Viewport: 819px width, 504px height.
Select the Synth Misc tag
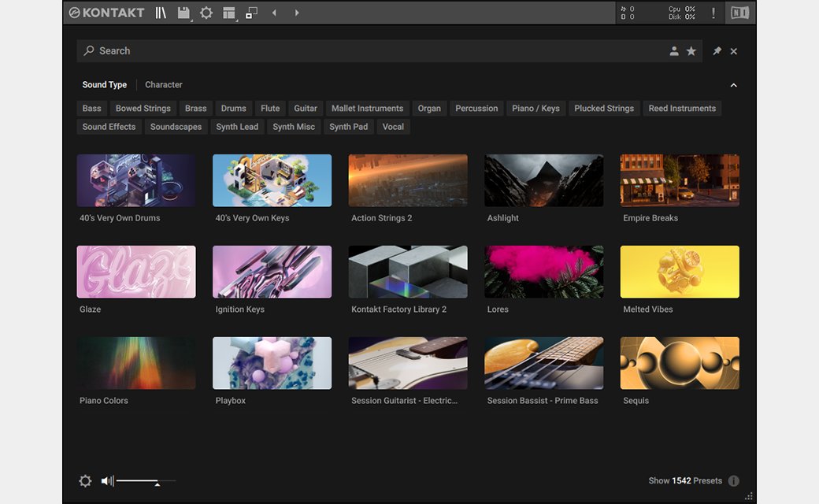(x=294, y=127)
